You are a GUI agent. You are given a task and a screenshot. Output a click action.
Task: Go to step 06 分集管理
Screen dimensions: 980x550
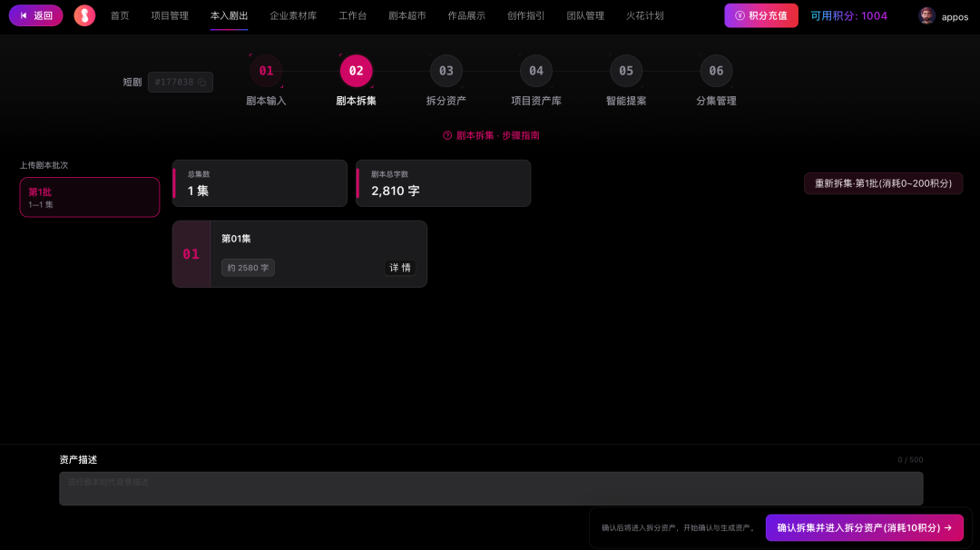tap(716, 82)
